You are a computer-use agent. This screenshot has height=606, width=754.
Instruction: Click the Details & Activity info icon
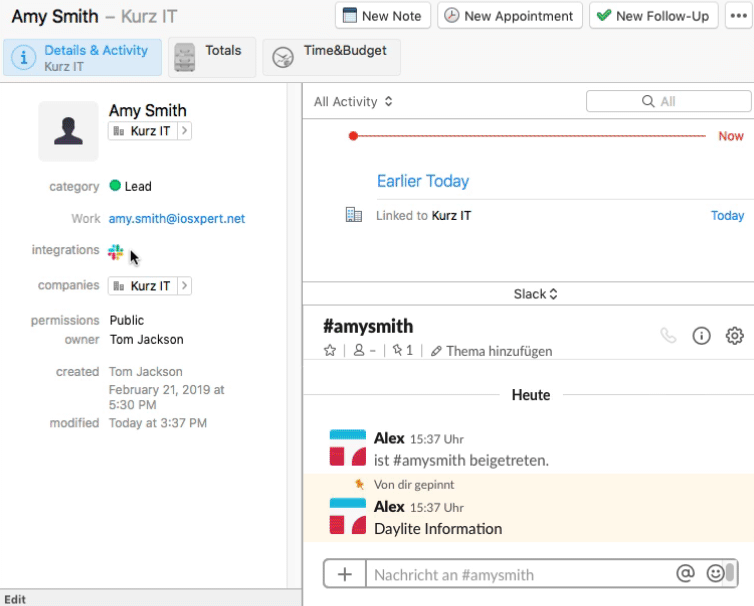[x=23, y=58]
